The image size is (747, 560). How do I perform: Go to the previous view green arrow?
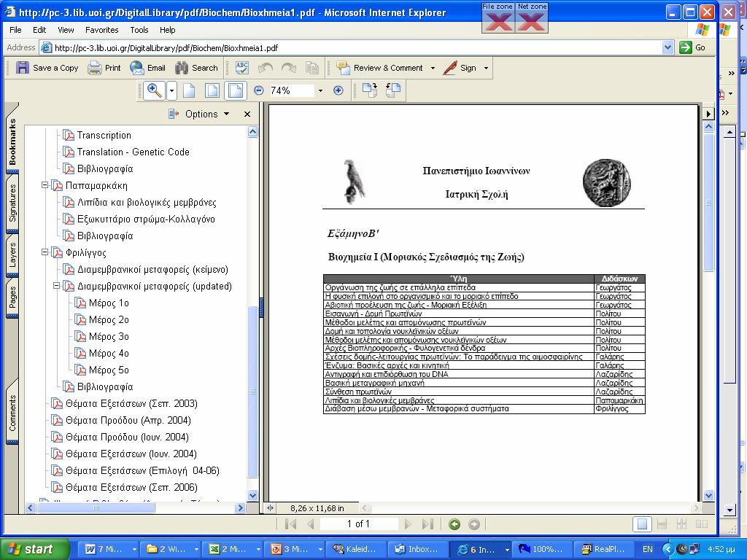(454, 524)
